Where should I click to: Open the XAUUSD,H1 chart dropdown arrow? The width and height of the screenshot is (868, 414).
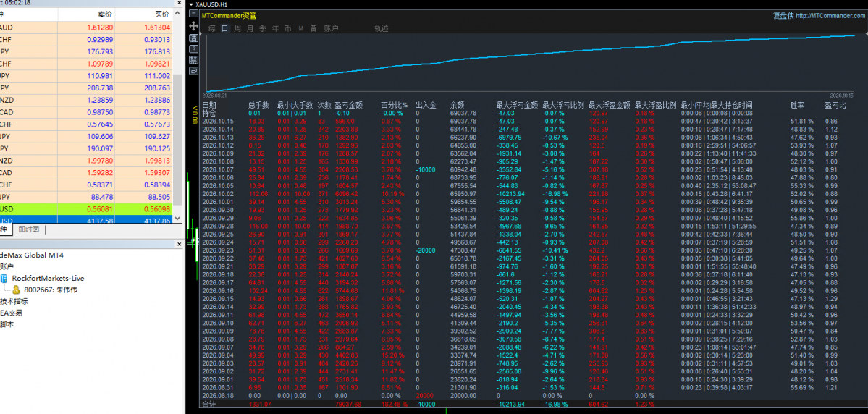(x=192, y=4)
